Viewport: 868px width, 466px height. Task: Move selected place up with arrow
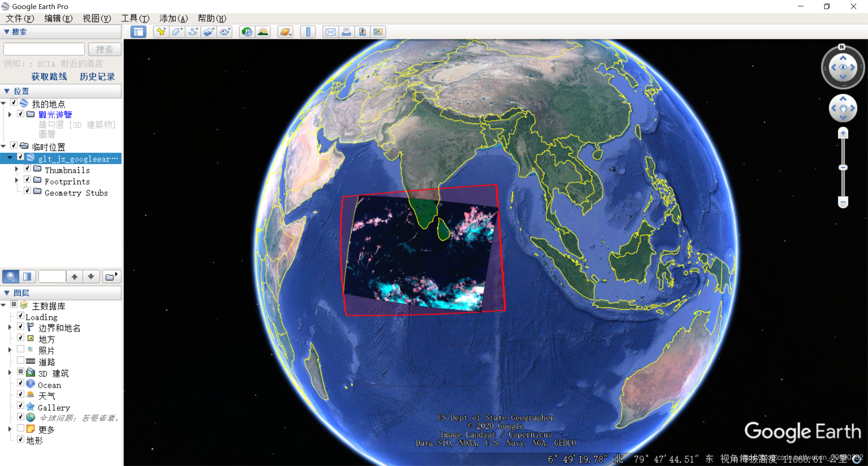coord(75,276)
